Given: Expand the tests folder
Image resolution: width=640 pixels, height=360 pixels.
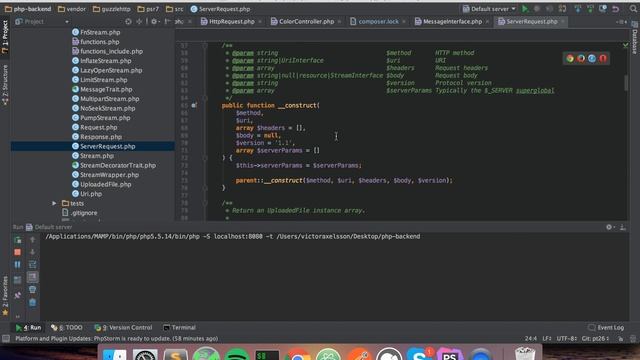Looking at the screenshot, I should tap(54, 203).
